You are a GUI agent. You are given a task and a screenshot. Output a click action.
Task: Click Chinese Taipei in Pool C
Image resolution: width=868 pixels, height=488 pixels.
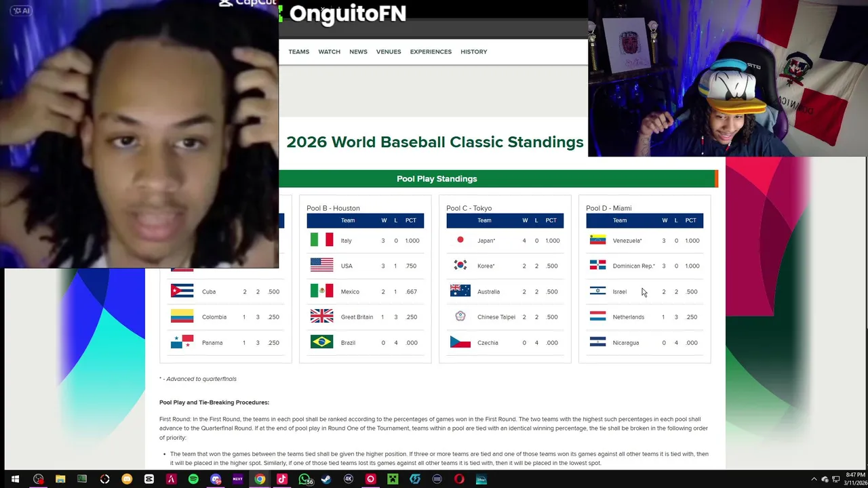496,317
